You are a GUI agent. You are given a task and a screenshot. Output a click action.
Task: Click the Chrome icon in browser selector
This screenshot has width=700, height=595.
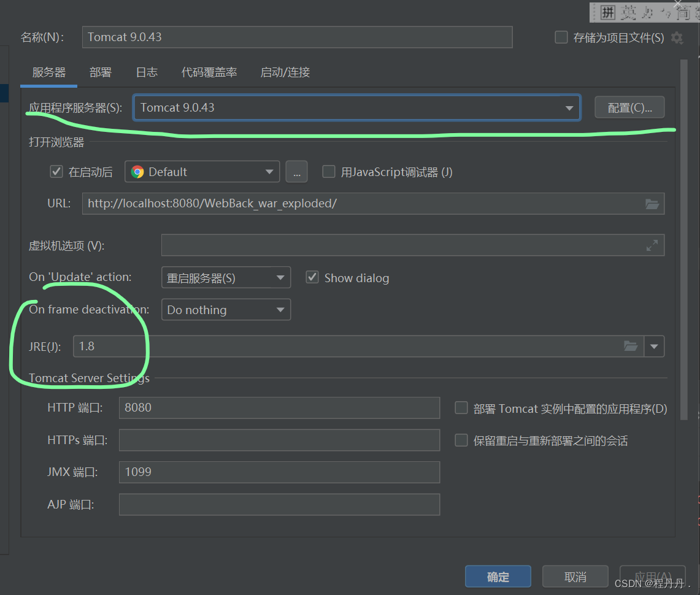(137, 172)
